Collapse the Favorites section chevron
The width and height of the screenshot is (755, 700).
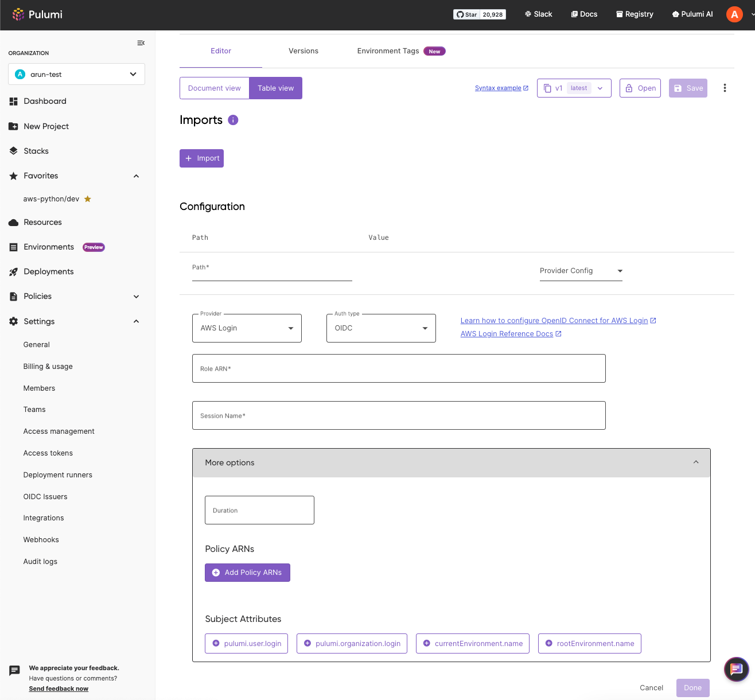(137, 176)
